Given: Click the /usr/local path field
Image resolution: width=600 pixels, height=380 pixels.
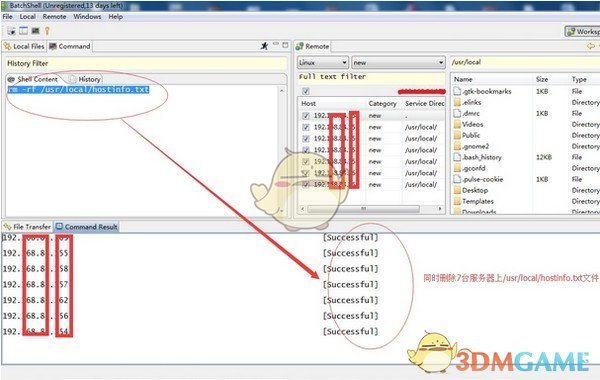Looking at the screenshot, I should tap(524, 62).
